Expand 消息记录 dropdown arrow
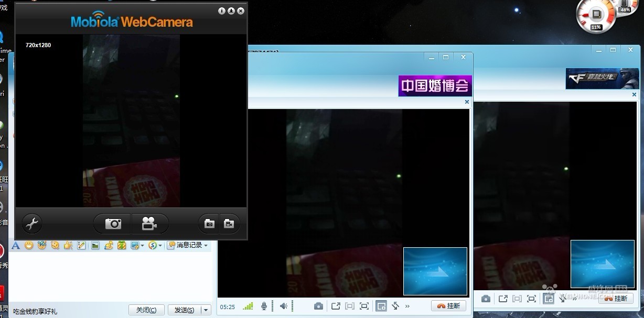This screenshot has height=318, width=644. tap(206, 246)
